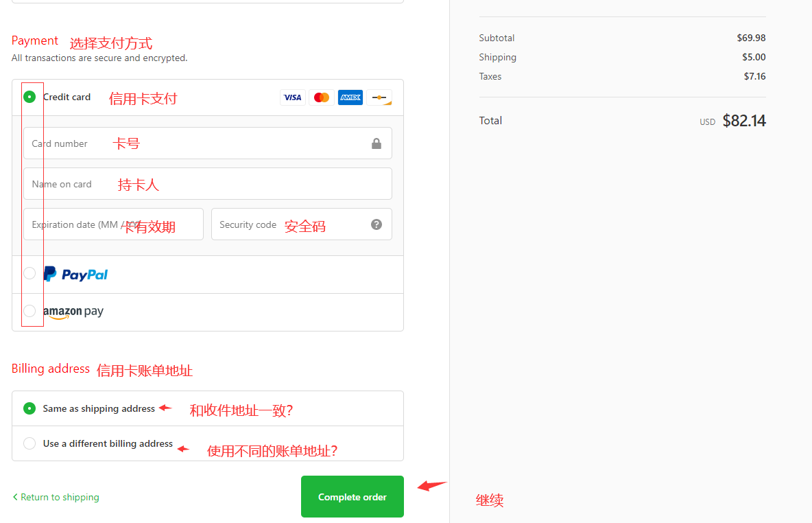Select the Credit card radio button
The width and height of the screenshot is (812, 523).
point(29,97)
